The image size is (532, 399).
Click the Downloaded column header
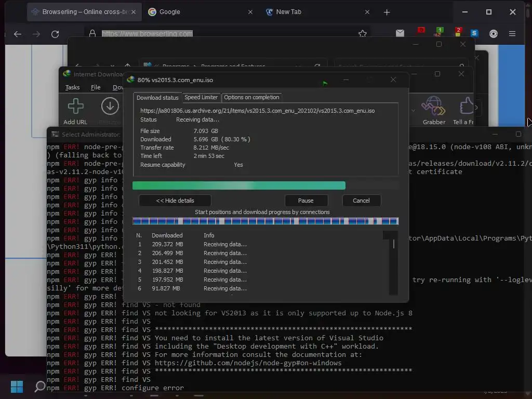coord(167,235)
